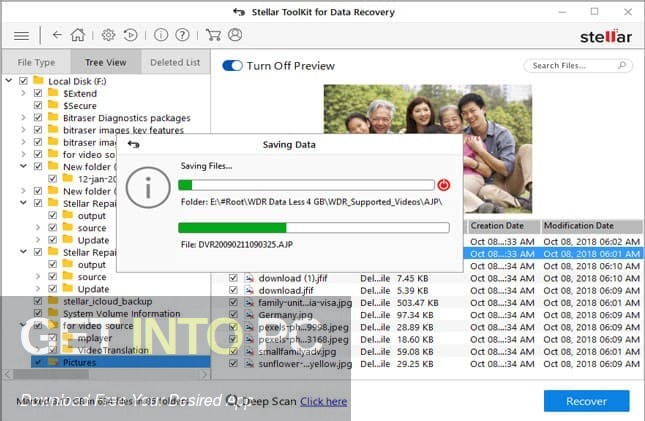Screen dimensions: 645x421
Task: Click the download.jfif file icon
Action: 249,291
